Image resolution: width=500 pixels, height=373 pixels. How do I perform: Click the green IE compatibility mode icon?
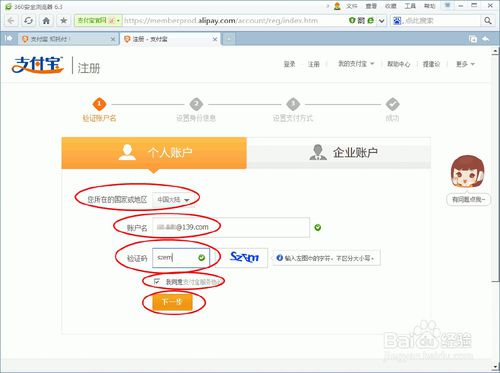[370, 21]
